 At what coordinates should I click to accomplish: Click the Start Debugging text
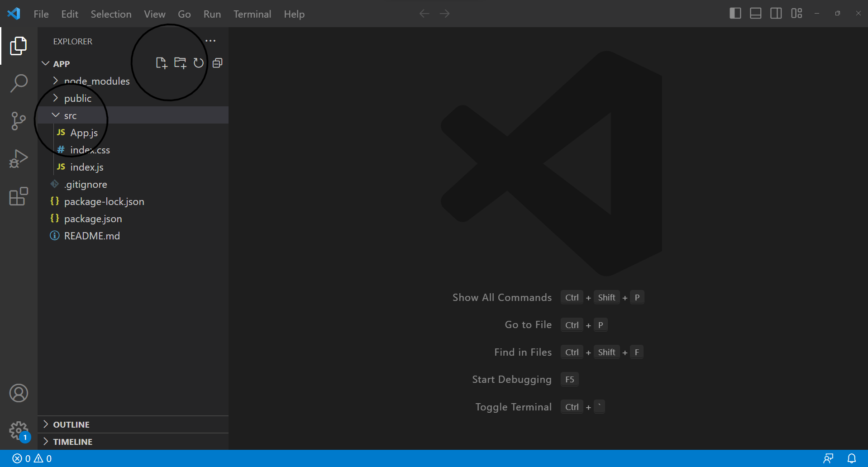(x=512, y=379)
